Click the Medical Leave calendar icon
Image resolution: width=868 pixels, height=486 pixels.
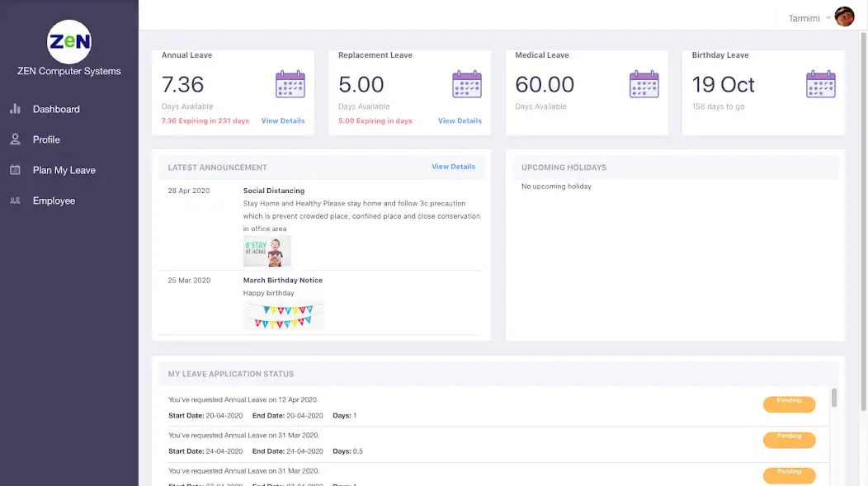click(644, 84)
